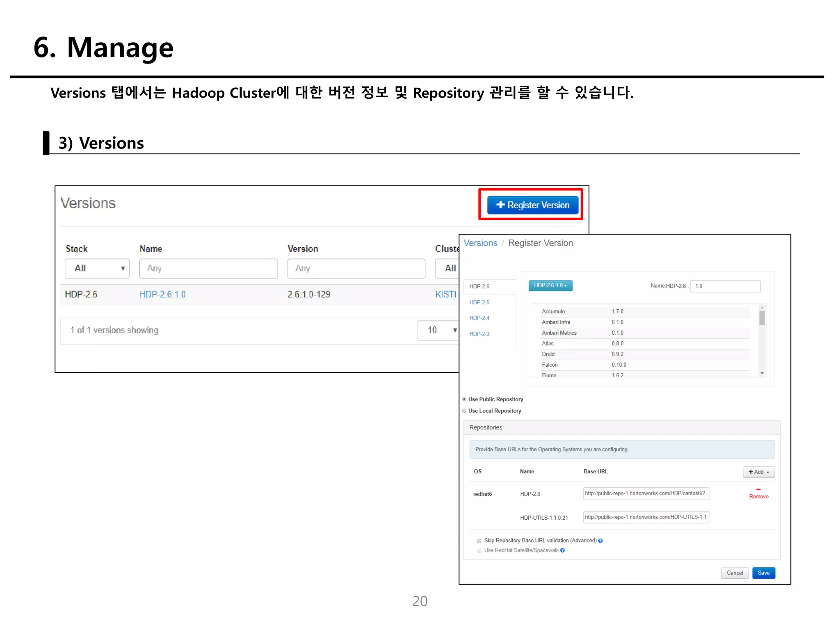Image resolution: width=840 pixels, height=630 pixels.
Task: Click the Save button
Action: coord(764,573)
